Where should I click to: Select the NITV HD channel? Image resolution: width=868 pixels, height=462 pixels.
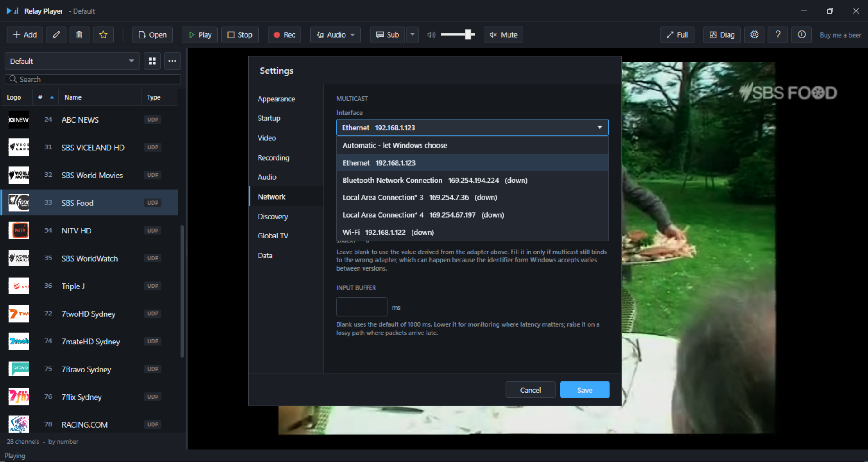[x=90, y=231]
